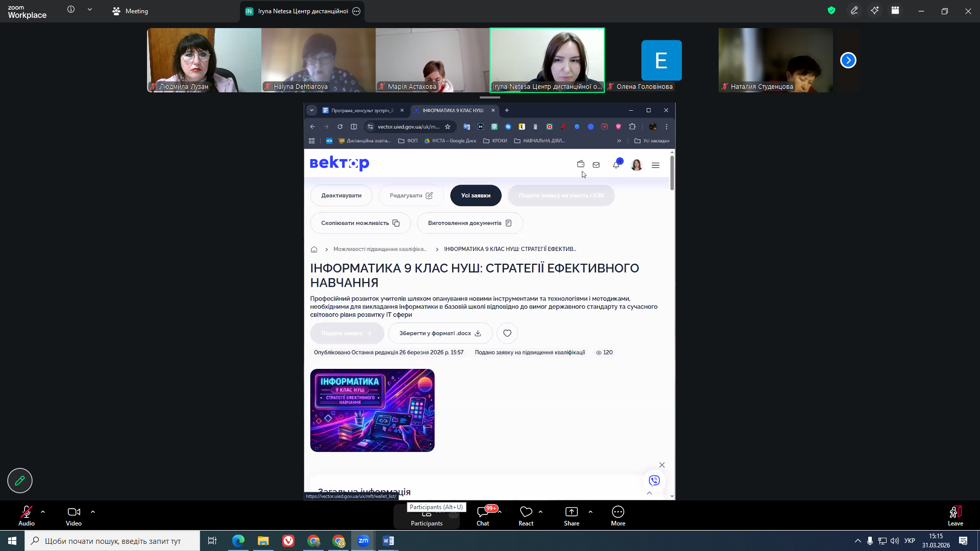Open the Chat panel icon

click(x=482, y=512)
